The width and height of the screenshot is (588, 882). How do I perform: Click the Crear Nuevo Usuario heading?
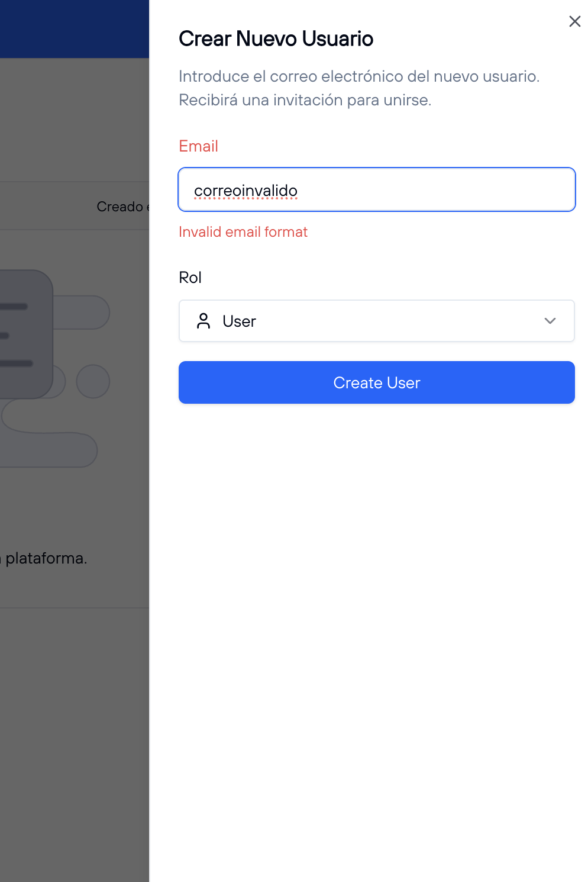pyautogui.click(x=276, y=39)
